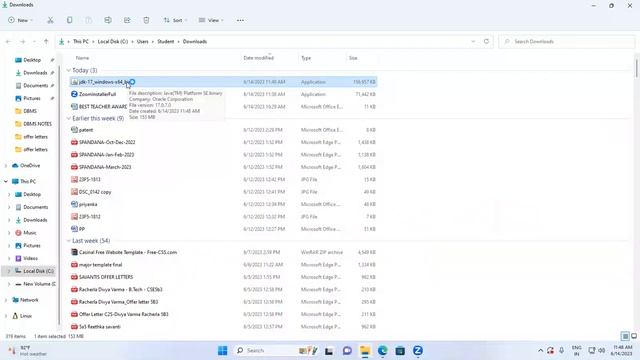Show hidden system tray icons
The image size is (640, 360).
tap(540, 351)
